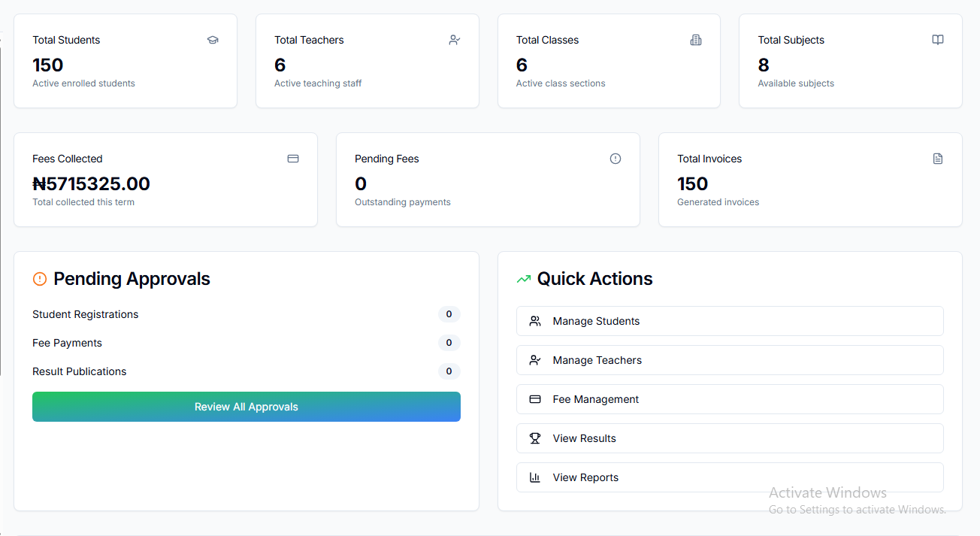The width and height of the screenshot is (980, 536).
Task: Click the Fees Collected card title
Action: coord(68,159)
